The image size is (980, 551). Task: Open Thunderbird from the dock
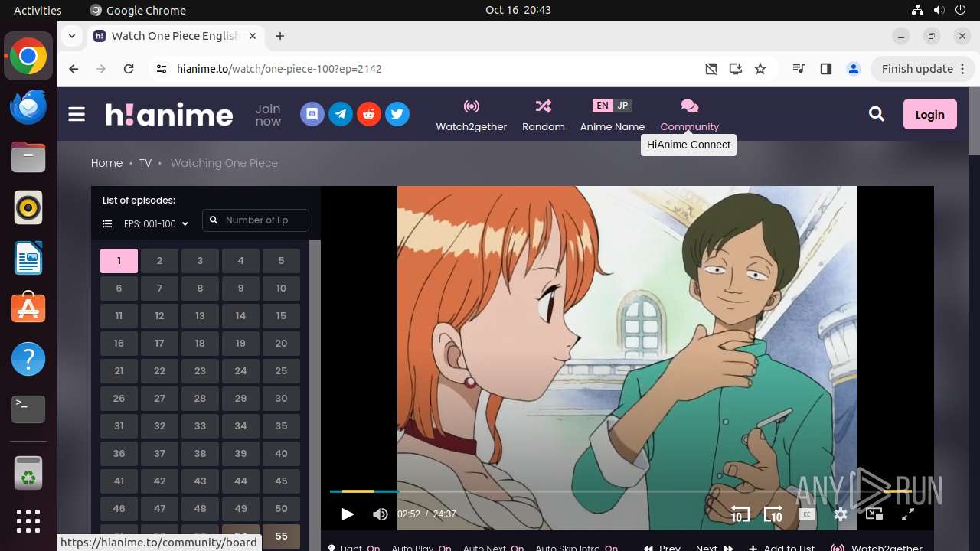(x=28, y=106)
